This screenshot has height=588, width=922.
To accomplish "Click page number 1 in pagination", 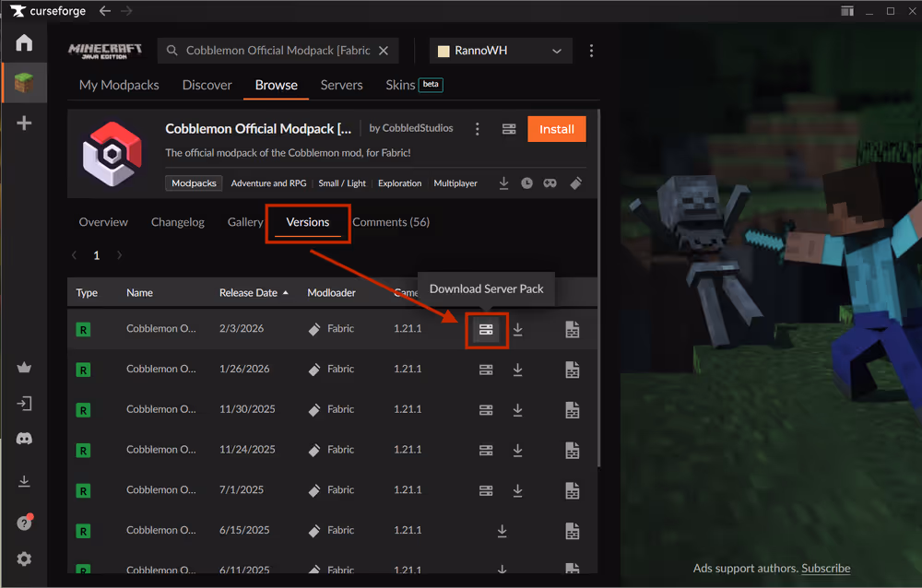I will click(97, 255).
